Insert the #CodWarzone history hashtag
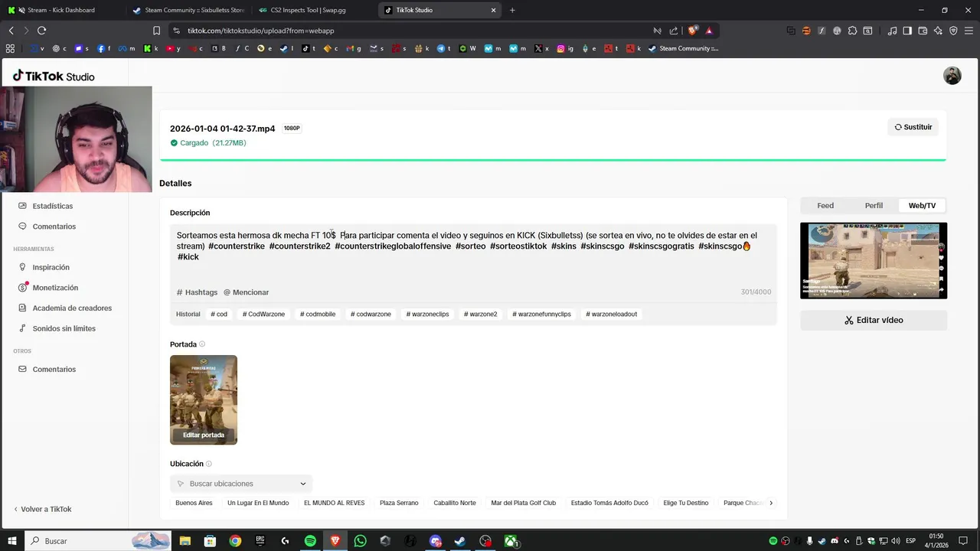Viewport: 980px width, 551px height. [x=263, y=314]
